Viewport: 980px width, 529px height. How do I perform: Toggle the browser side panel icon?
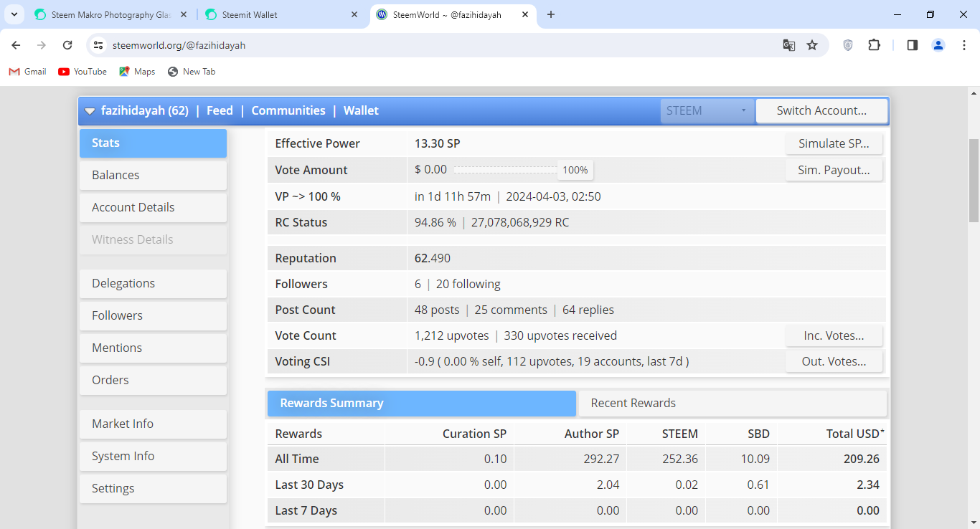pyautogui.click(x=913, y=45)
